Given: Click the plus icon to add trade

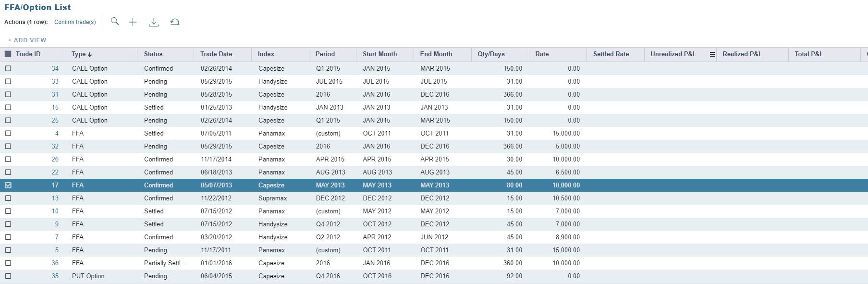Looking at the screenshot, I should (133, 22).
